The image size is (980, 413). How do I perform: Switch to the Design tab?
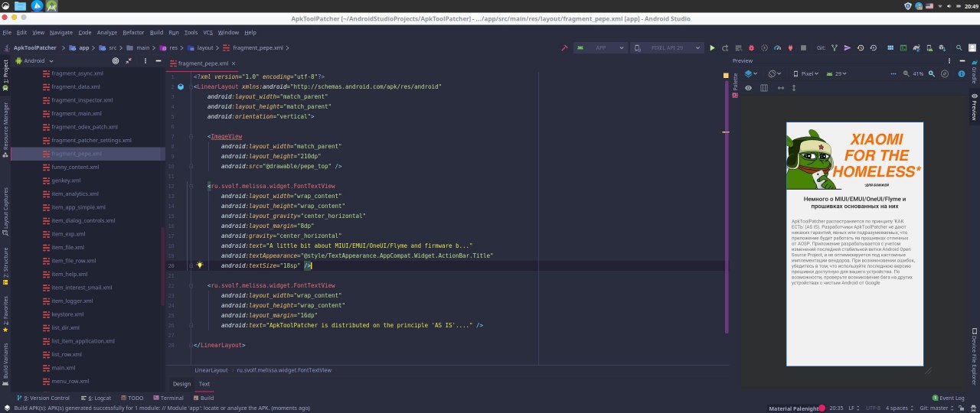pyautogui.click(x=181, y=384)
